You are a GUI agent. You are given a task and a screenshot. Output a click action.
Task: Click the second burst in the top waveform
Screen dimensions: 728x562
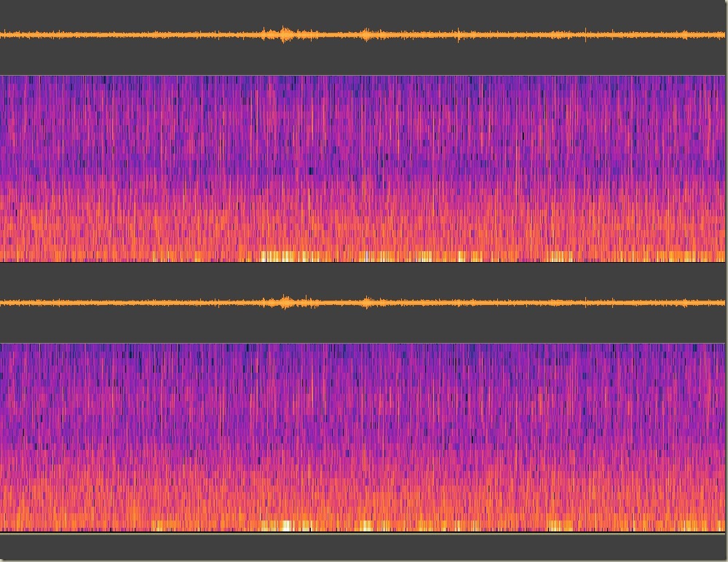click(365, 34)
